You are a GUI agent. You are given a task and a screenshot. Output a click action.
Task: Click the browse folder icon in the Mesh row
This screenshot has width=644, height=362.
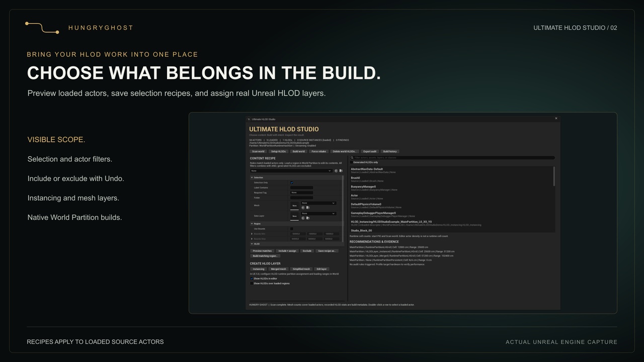click(307, 207)
